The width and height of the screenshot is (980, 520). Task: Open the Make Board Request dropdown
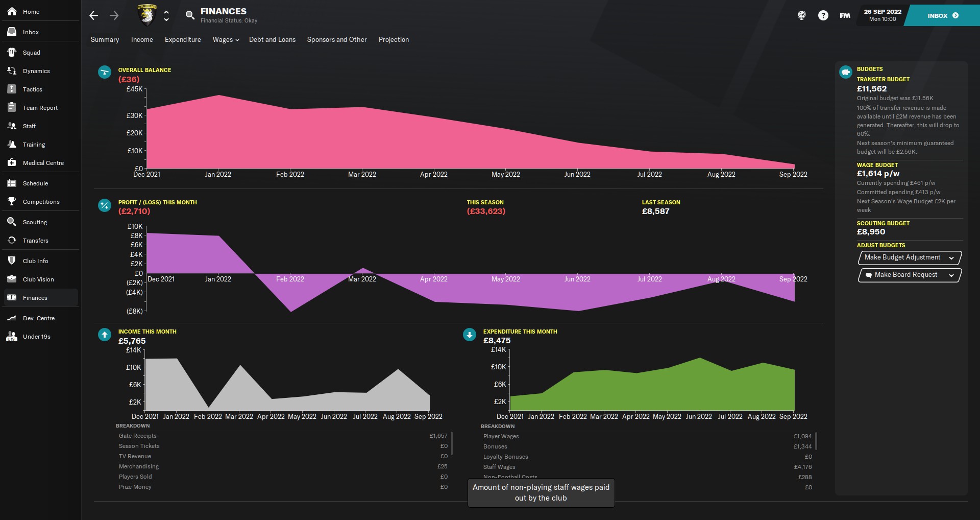(909, 275)
